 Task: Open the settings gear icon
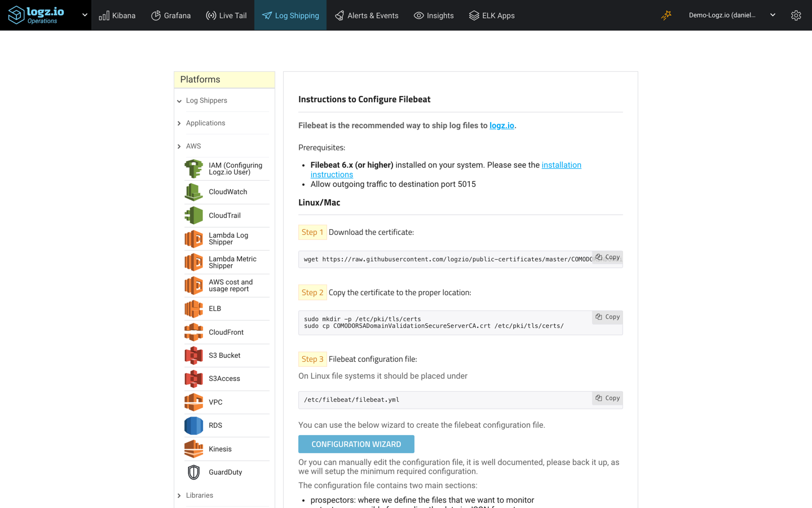click(x=796, y=15)
